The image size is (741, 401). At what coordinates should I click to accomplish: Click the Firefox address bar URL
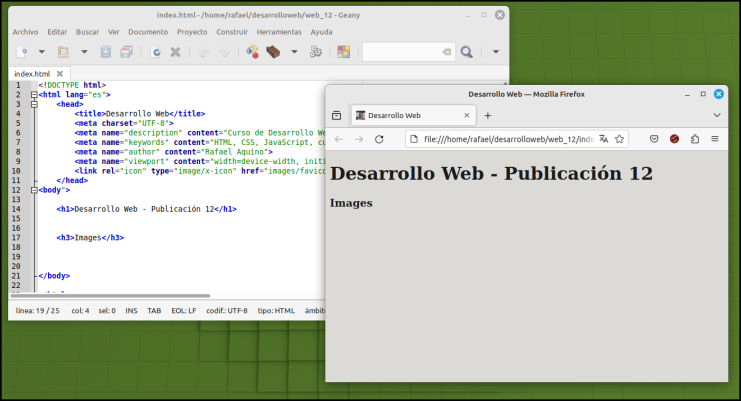point(509,139)
